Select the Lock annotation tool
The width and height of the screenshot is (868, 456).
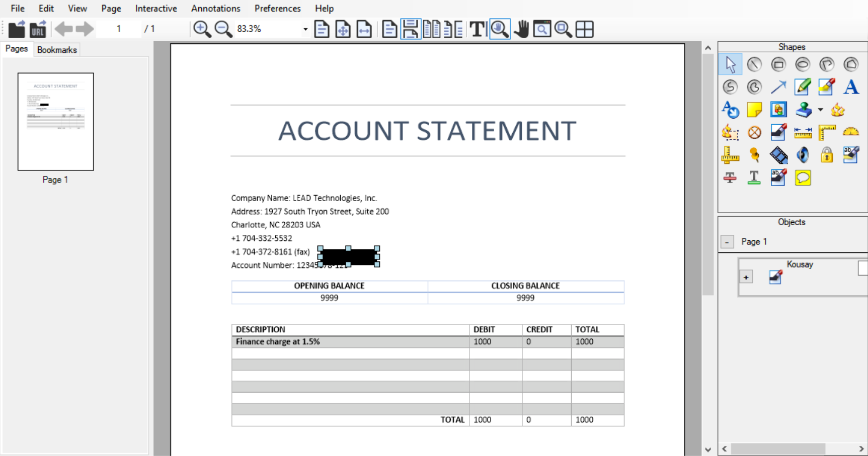click(x=827, y=155)
